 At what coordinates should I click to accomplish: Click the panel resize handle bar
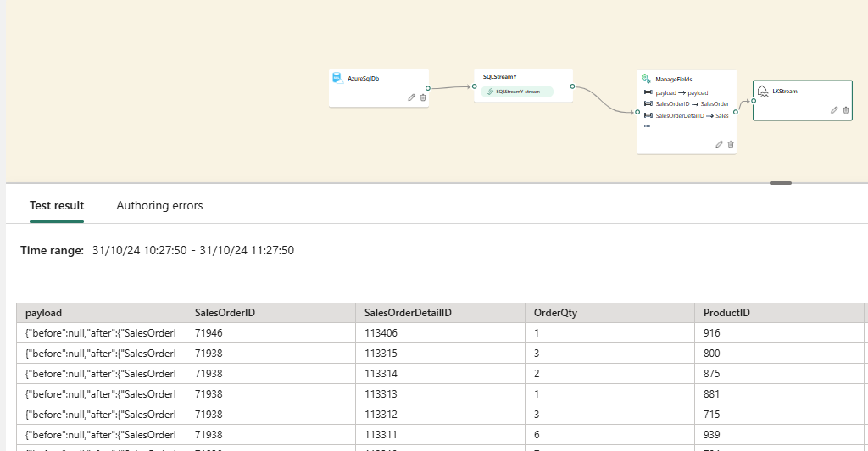pyautogui.click(x=781, y=182)
